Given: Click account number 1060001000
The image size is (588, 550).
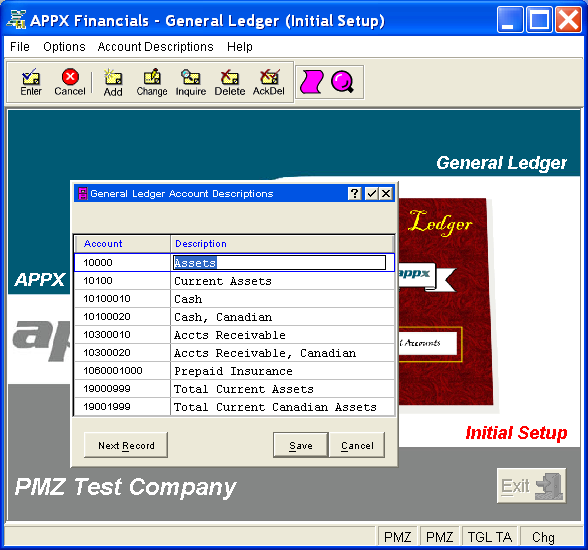Looking at the screenshot, I should (x=113, y=370).
